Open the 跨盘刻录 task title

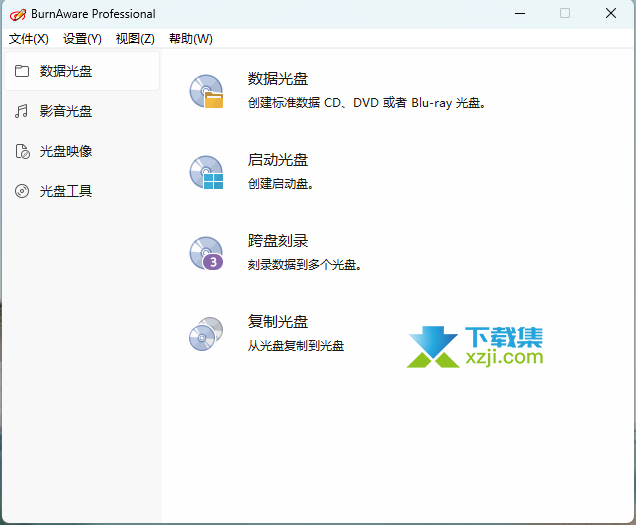pos(278,241)
